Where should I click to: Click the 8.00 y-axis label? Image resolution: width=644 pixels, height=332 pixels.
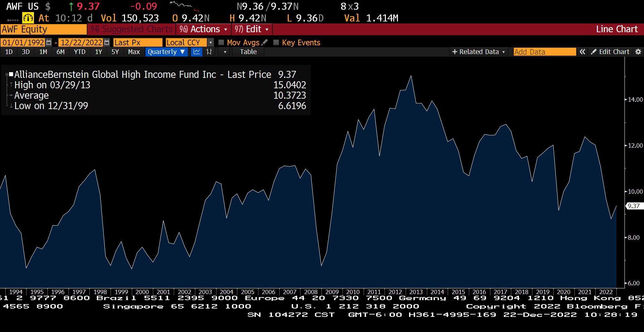(x=634, y=237)
